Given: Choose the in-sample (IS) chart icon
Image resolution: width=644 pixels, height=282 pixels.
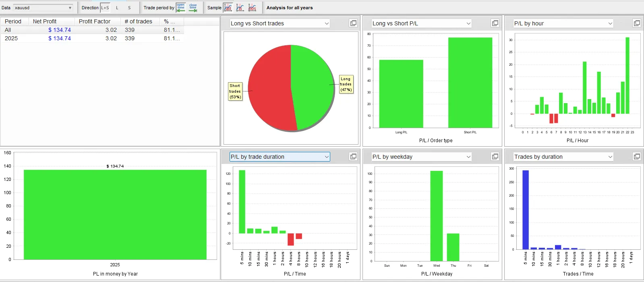Looking at the screenshot, I should pos(240,8).
